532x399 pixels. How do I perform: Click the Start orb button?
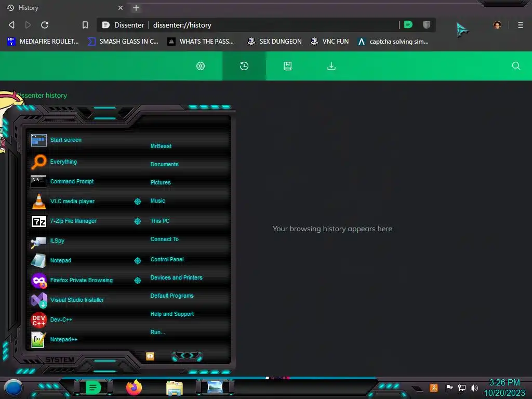point(13,388)
